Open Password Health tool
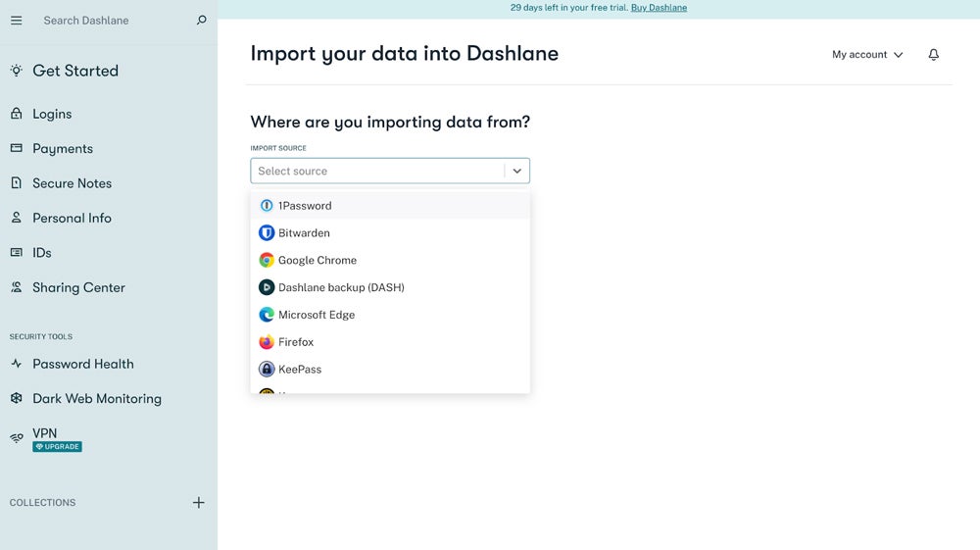Viewport: 980px width, 550px height. click(x=82, y=364)
